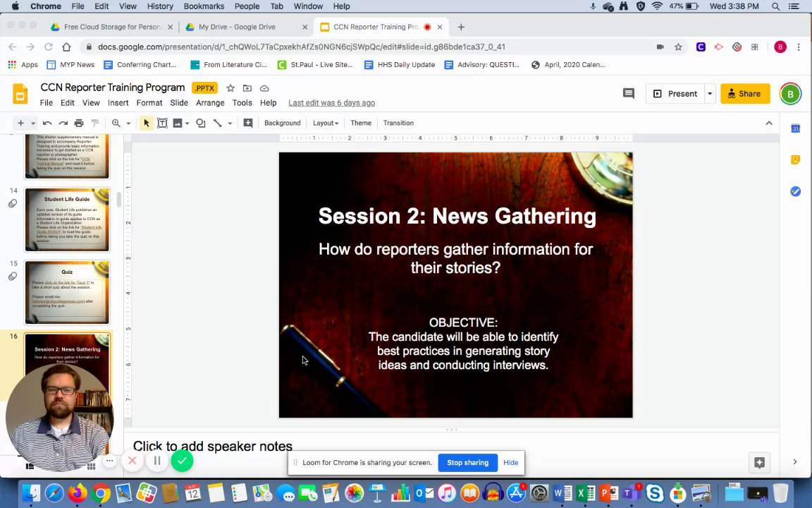
Task: Open the comment history icon
Action: pos(628,93)
